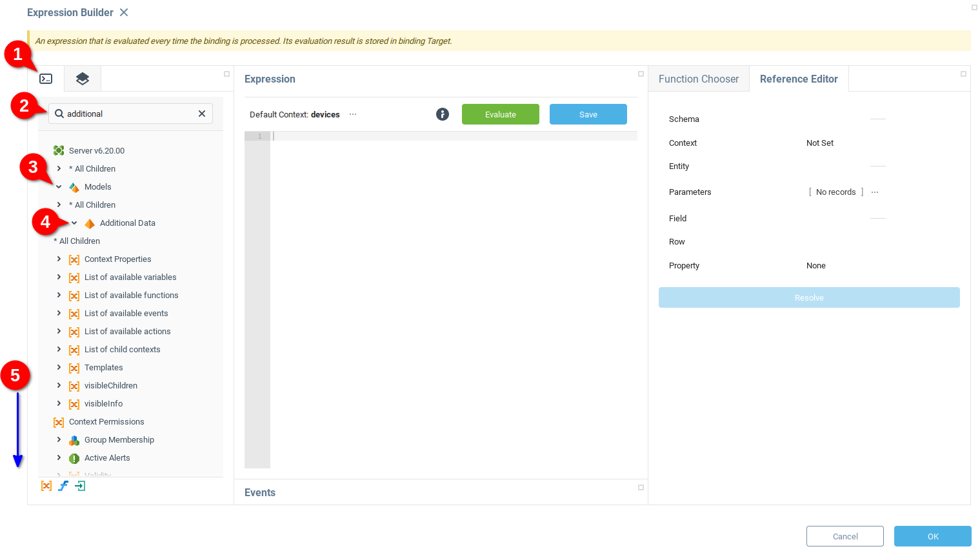The image size is (980, 551).
Task: Select 'Context Permissions' tree row text
Action: click(106, 422)
